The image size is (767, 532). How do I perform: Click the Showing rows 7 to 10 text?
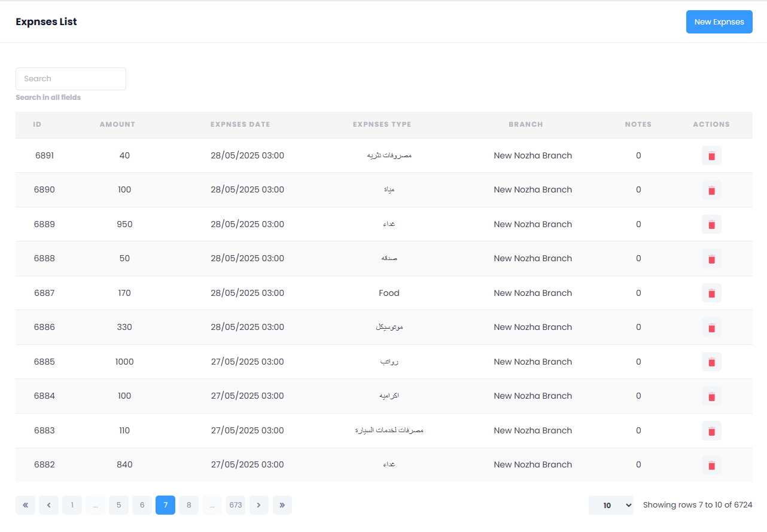pos(698,505)
